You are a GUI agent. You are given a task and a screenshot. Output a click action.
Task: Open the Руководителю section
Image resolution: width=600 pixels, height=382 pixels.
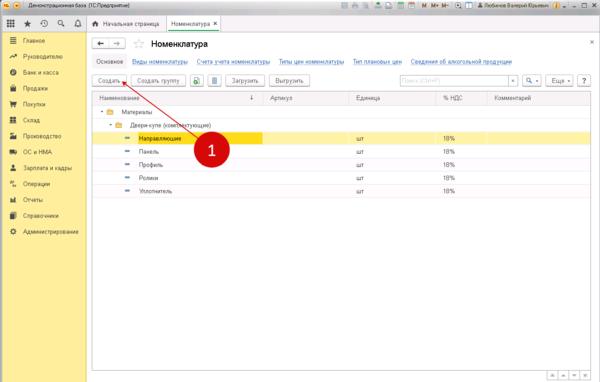pos(43,57)
